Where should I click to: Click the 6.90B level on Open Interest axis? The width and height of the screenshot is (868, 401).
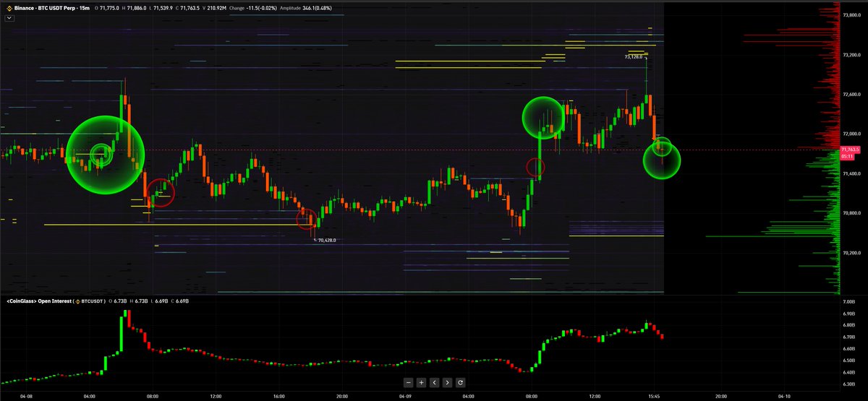pyautogui.click(x=851, y=312)
